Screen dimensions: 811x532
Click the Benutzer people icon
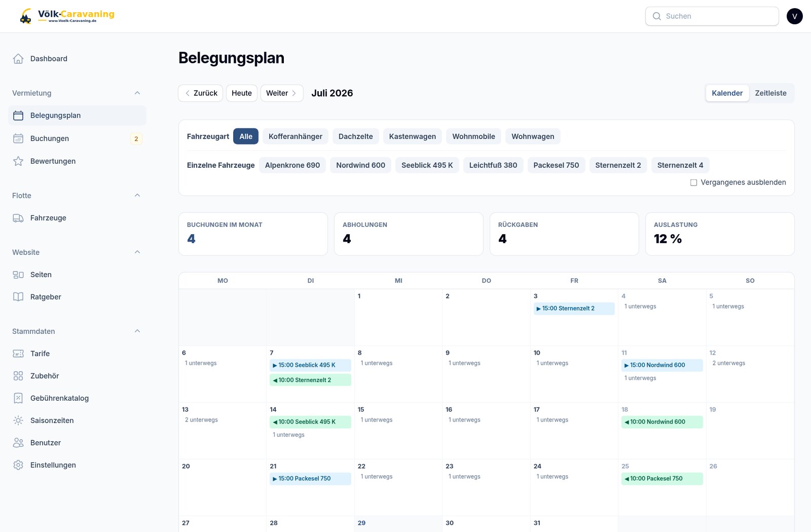18,443
